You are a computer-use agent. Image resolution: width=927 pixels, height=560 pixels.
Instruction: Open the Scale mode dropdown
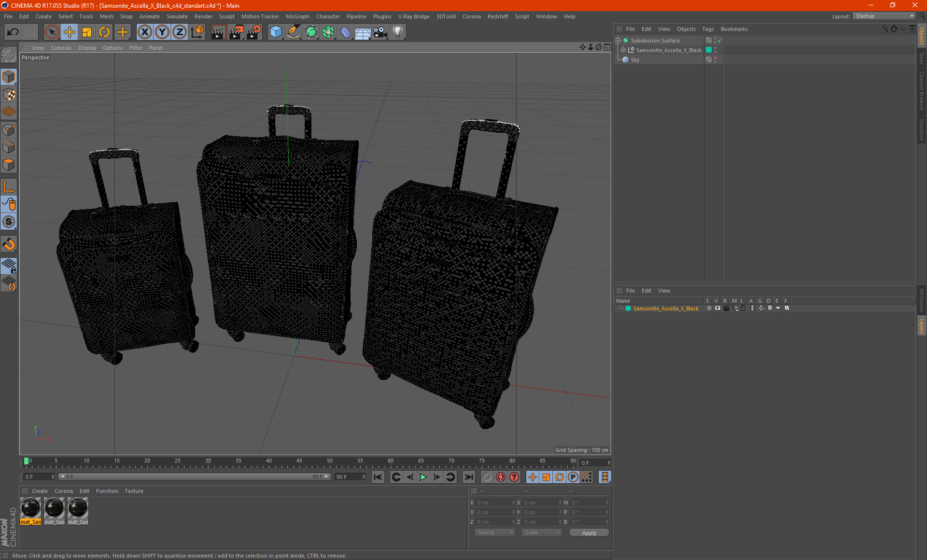(x=542, y=532)
